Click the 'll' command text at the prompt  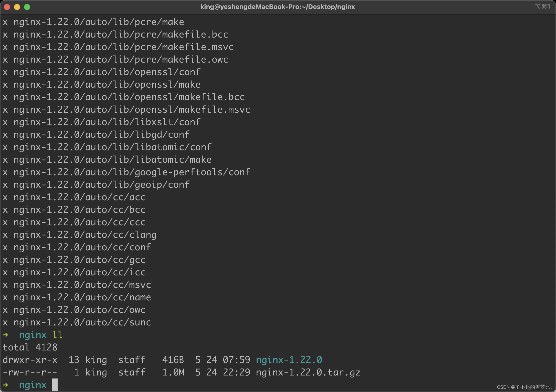click(x=57, y=335)
